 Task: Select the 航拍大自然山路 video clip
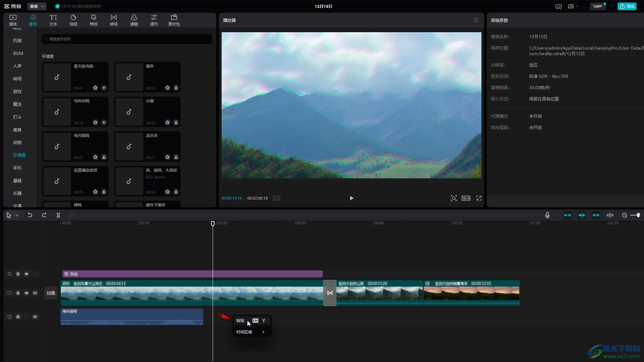380,293
